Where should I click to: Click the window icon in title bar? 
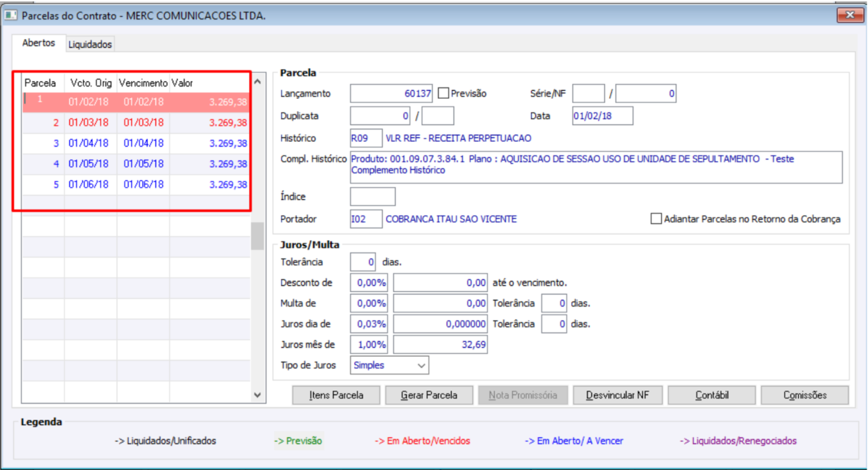tap(11, 15)
